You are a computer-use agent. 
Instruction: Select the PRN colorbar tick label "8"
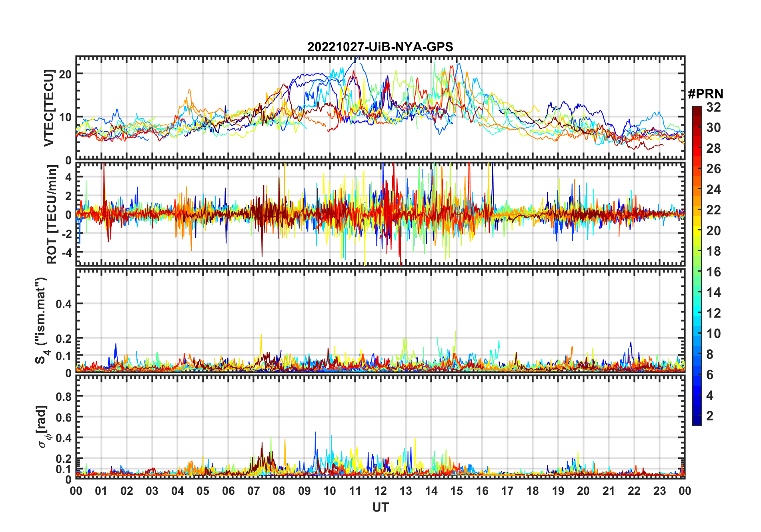coord(710,354)
